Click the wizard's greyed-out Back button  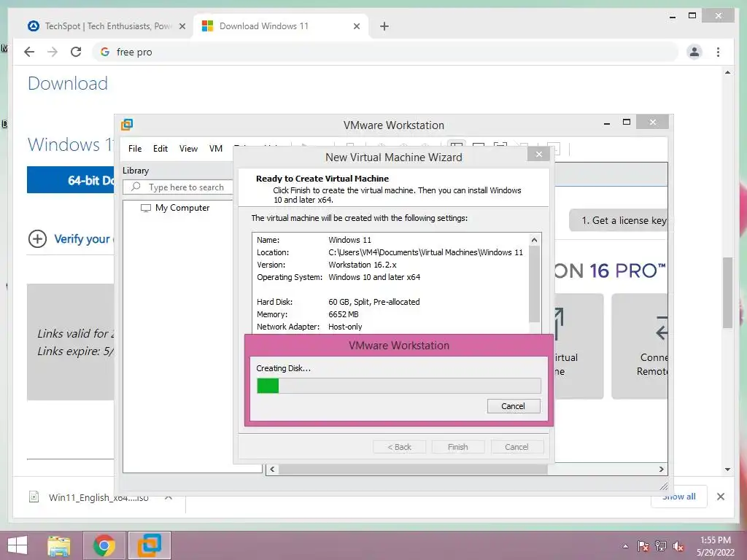pos(399,447)
